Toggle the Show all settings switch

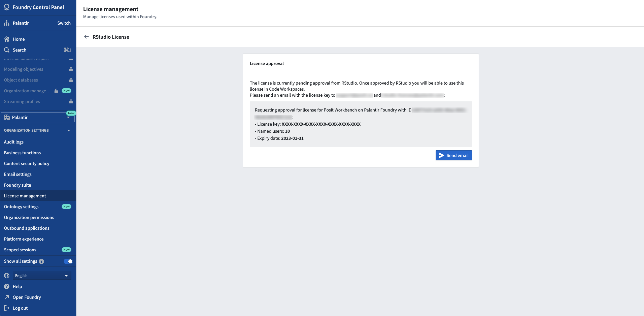(x=68, y=261)
